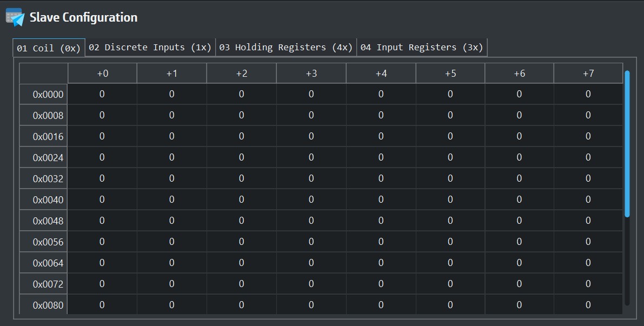The image size is (644, 326).
Task: Switch to the 02 Discrete Inputs (1x) tab
Action: pos(150,47)
